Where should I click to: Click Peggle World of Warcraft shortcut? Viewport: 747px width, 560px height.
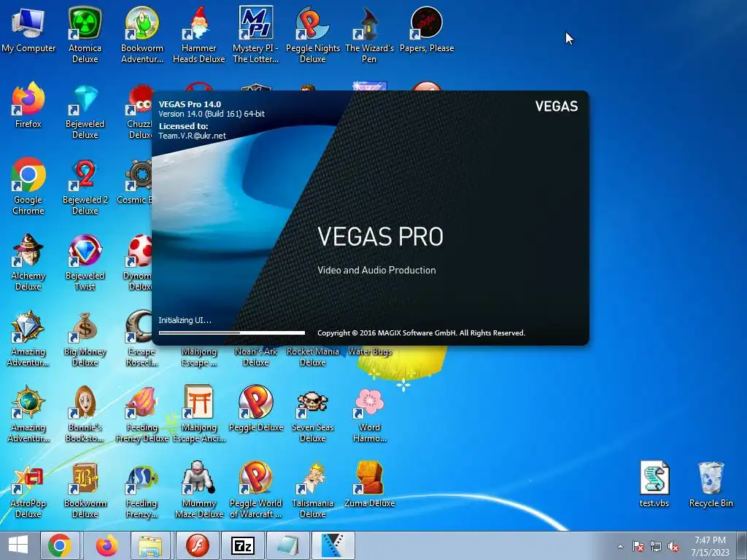[256, 491]
